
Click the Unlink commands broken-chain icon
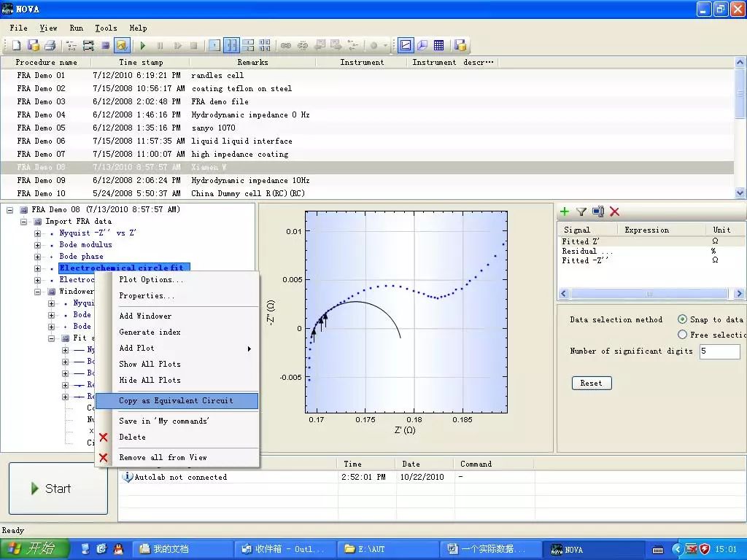point(303,46)
